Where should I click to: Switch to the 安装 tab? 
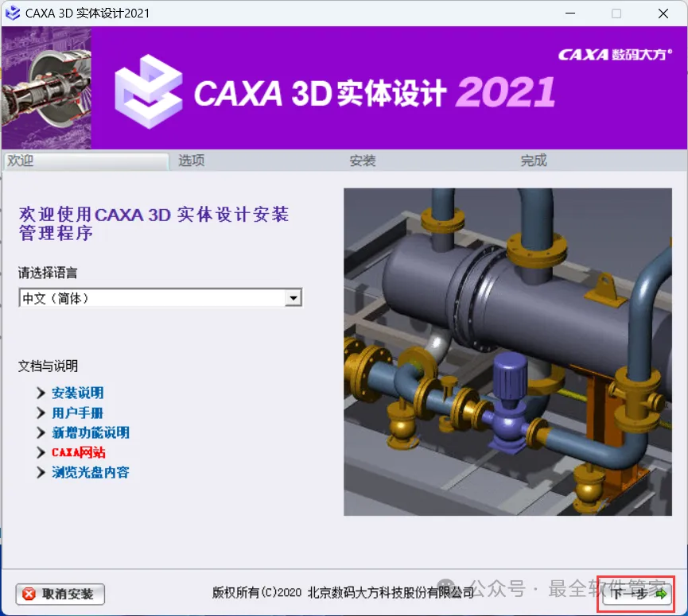(363, 161)
